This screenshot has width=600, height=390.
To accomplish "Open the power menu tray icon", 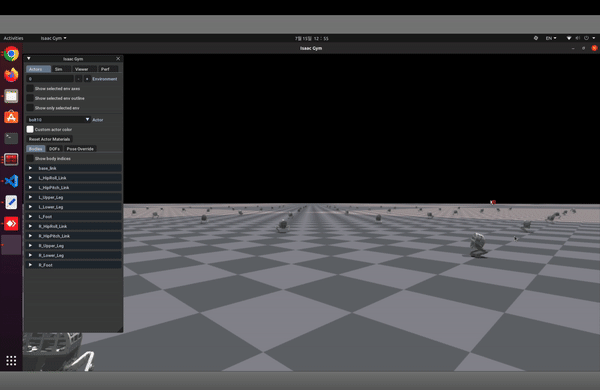I will (586, 38).
